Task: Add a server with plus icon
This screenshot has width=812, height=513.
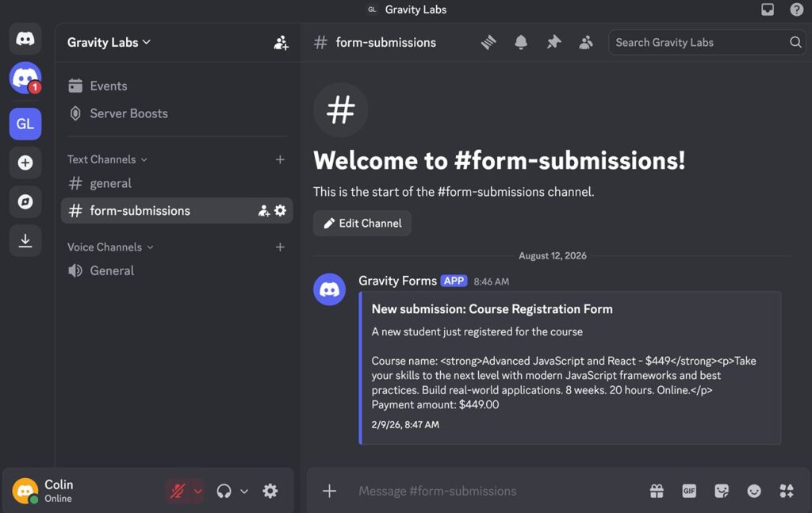Action: [25, 163]
